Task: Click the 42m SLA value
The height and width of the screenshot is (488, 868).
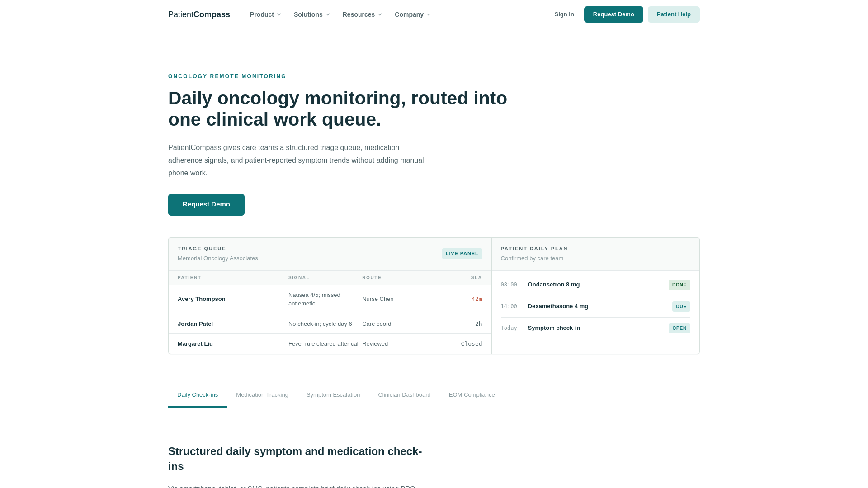Action: (x=477, y=299)
